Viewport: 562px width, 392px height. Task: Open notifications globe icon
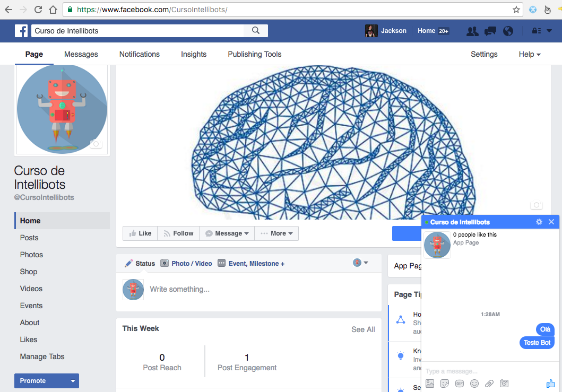click(508, 31)
